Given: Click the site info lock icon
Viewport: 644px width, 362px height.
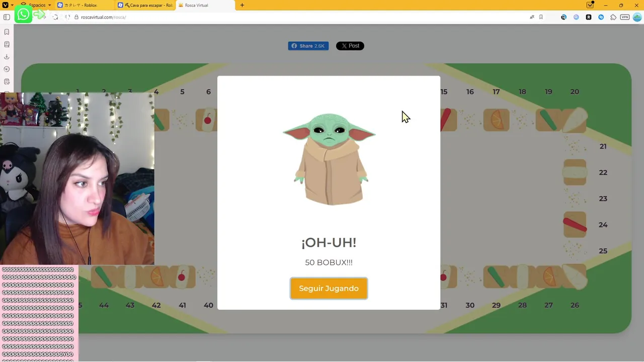Looking at the screenshot, I should [x=76, y=17].
